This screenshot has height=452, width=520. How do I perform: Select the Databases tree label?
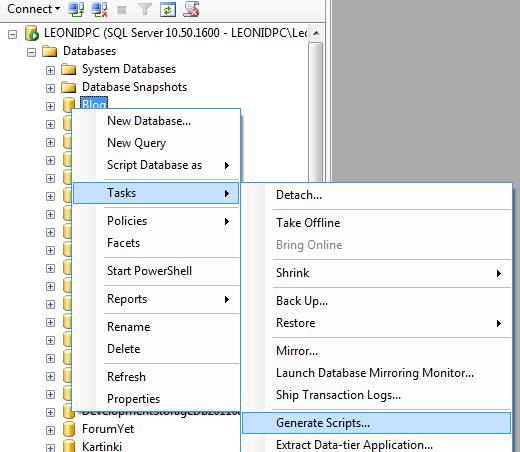tap(89, 51)
